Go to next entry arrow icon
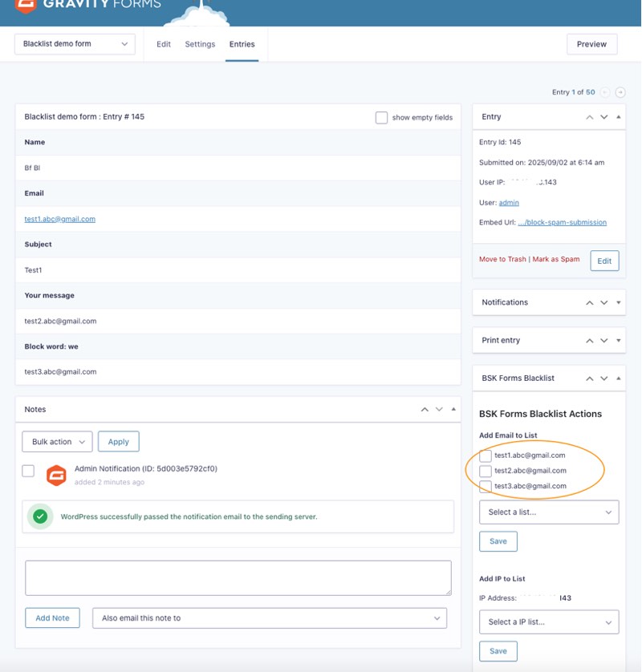The width and height of the screenshot is (642, 672). pos(620,92)
